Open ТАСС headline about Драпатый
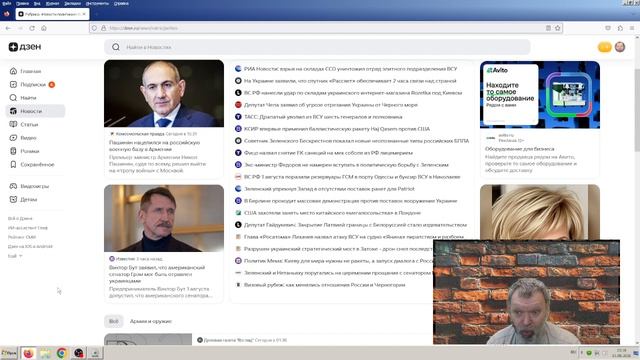This screenshot has width=640, height=360. [323, 117]
